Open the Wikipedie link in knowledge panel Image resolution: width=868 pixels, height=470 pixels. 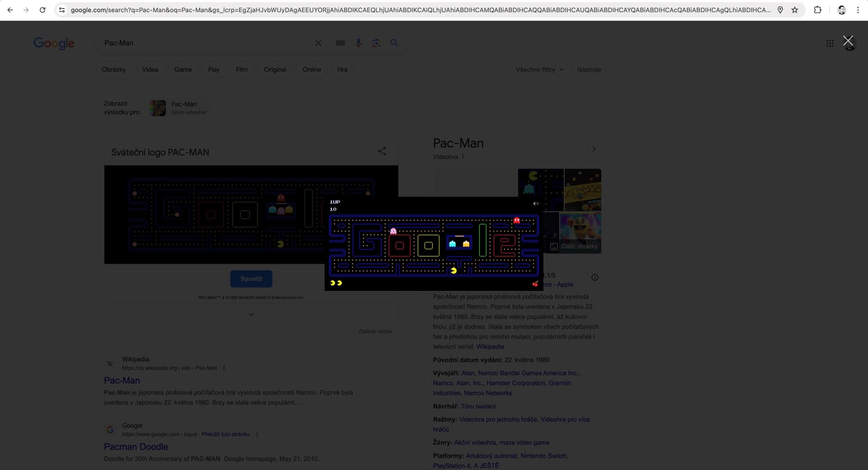pos(490,347)
